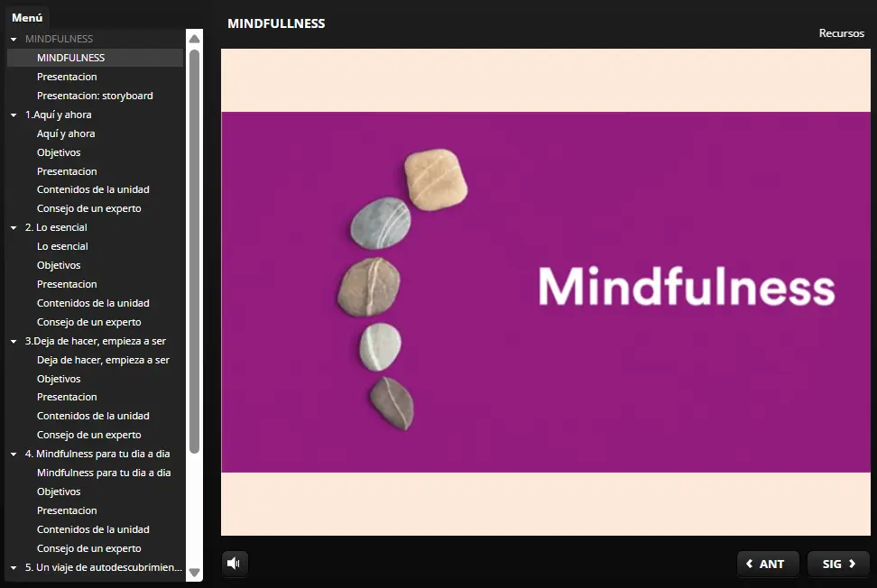Select Objetivos under 1.Aquí y ahora
The image size is (877, 588).
tap(59, 152)
